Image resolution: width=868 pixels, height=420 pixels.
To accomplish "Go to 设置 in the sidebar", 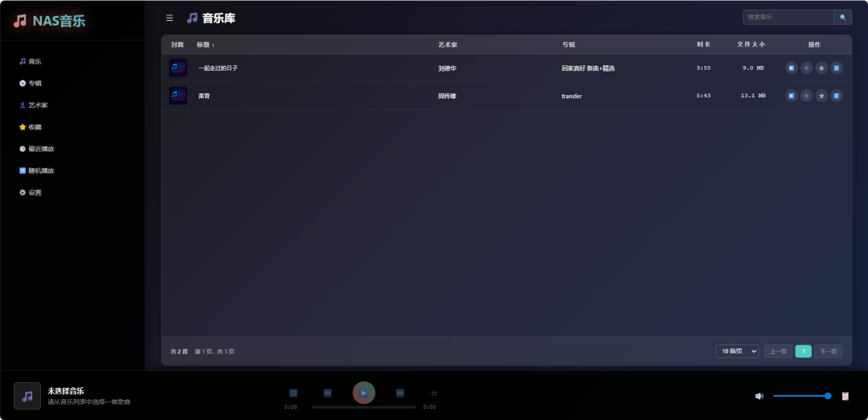I will [35, 192].
